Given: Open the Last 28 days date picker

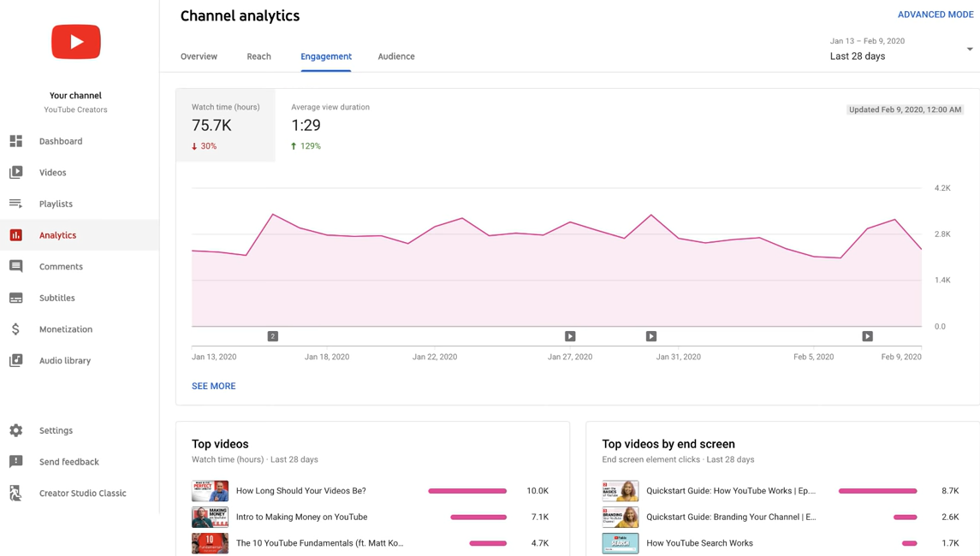Looking at the screenshot, I should tap(857, 54).
